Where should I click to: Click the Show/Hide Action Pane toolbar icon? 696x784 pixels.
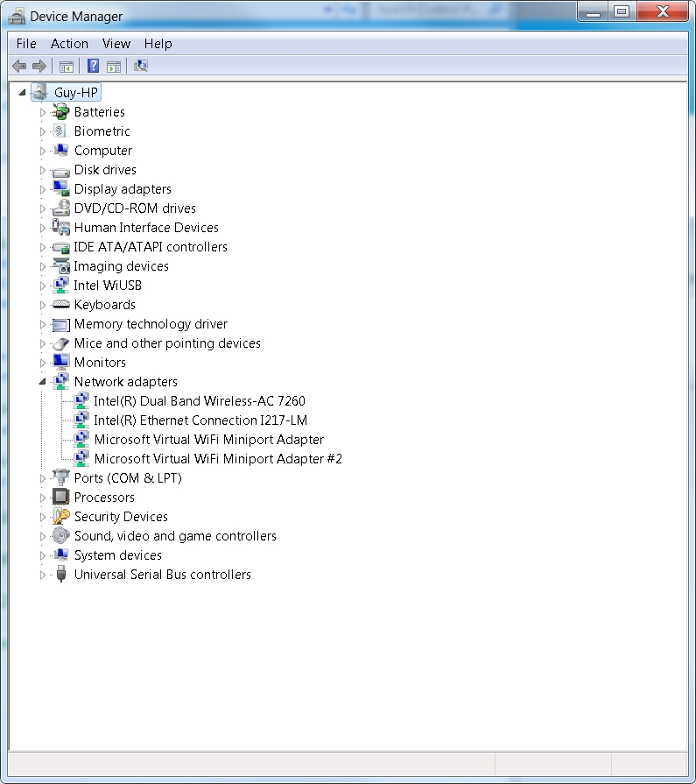pyautogui.click(x=114, y=66)
